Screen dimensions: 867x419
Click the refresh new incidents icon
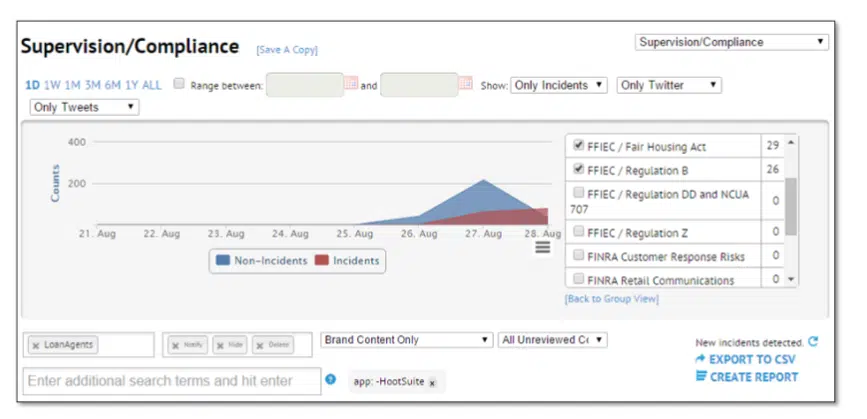813,342
